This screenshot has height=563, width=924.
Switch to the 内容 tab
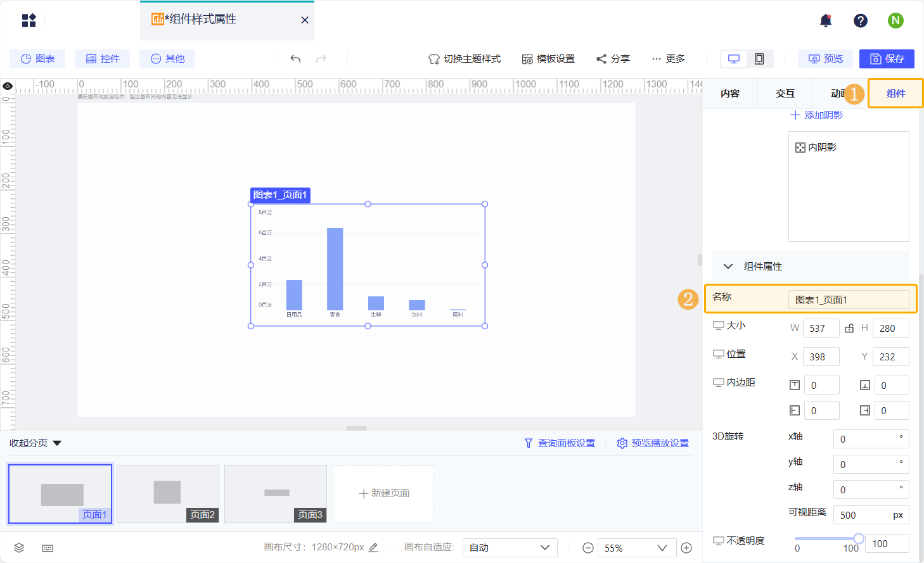click(x=730, y=94)
